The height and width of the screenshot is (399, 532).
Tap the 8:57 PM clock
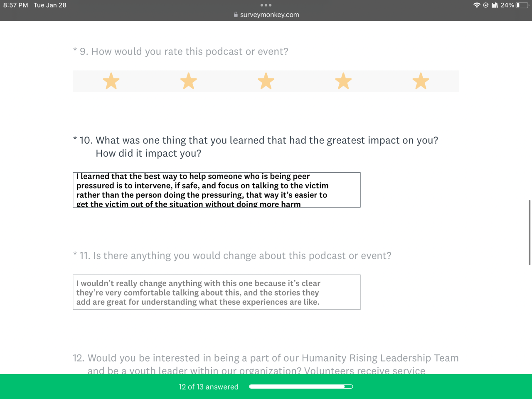tap(16, 5)
